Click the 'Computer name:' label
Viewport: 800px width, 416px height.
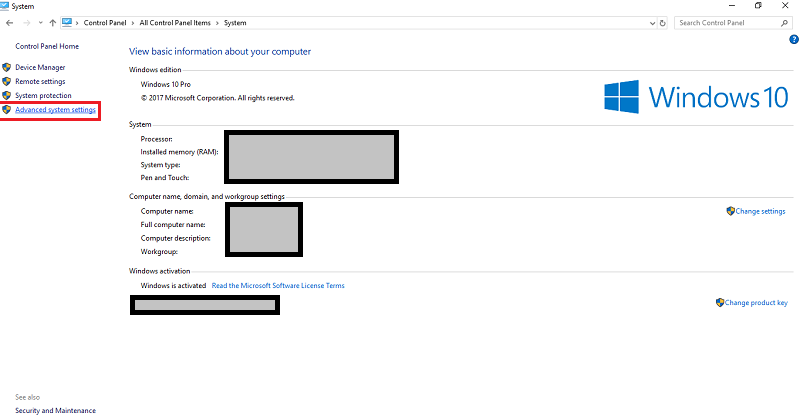point(167,211)
